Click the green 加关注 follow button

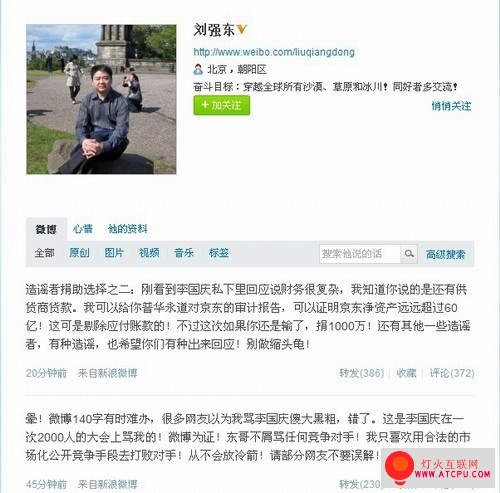(222, 105)
